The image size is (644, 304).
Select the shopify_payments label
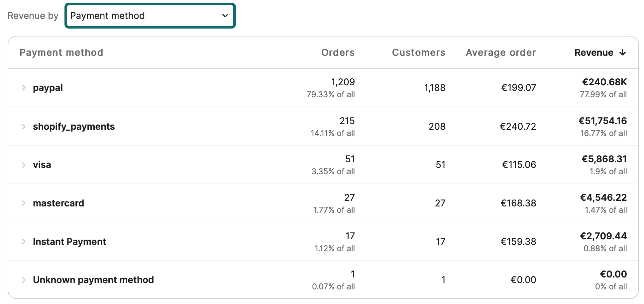(74, 126)
